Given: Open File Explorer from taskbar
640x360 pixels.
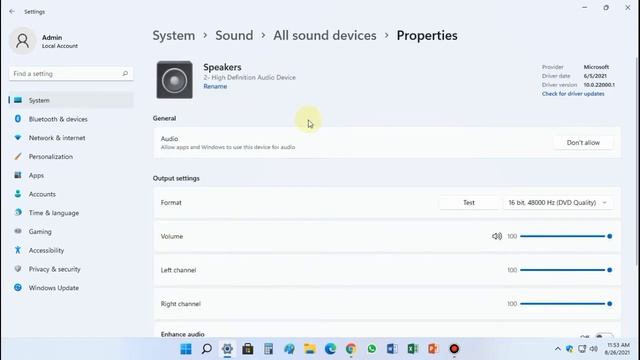Looking at the screenshot, I should 310,349.
